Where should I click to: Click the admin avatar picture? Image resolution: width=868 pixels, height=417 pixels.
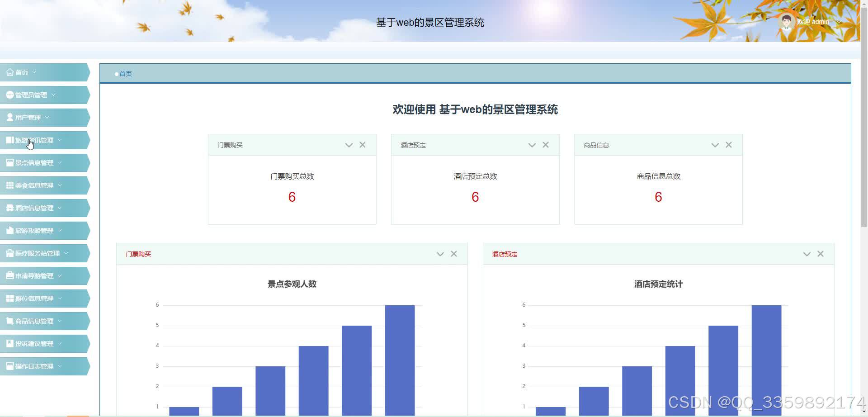coord(787,22)
